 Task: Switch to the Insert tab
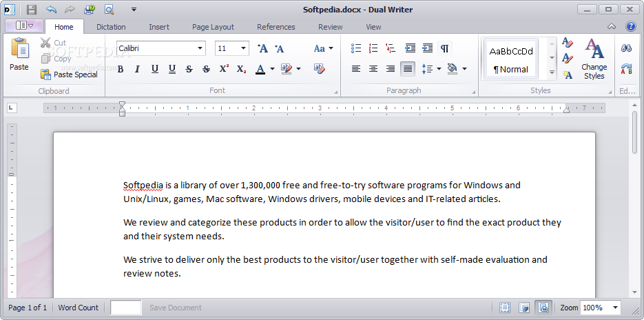click(159, 27)
